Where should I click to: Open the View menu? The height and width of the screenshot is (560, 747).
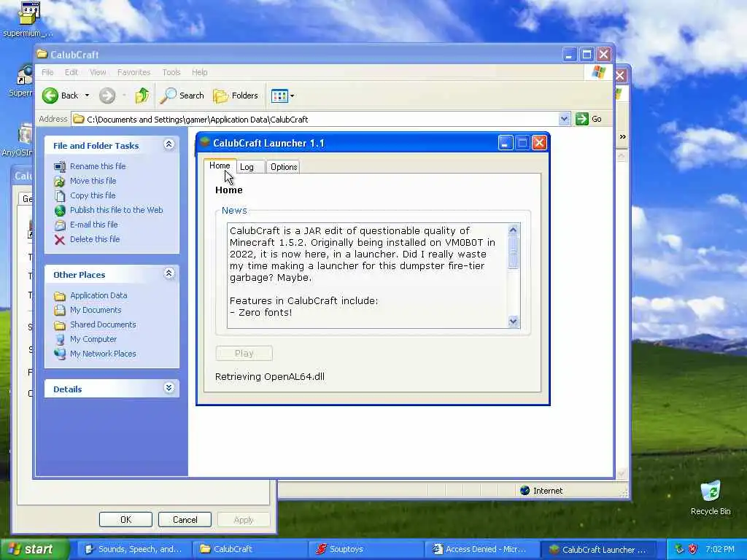(98, 72)
